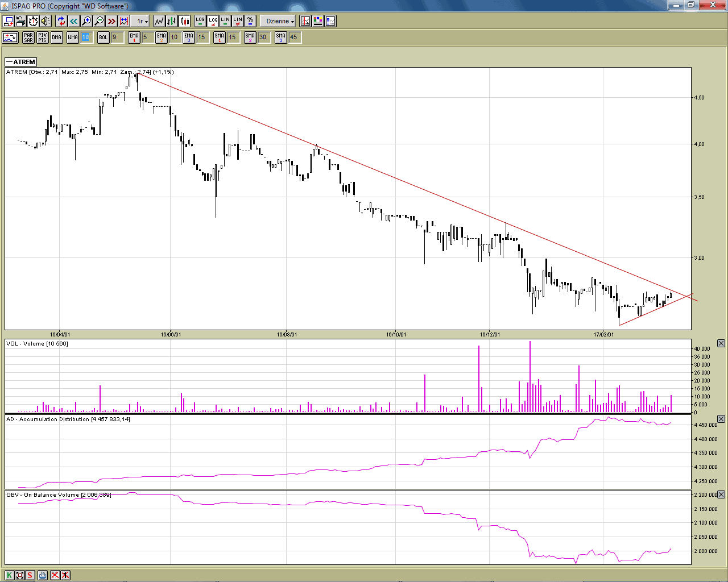728x582 pixels.
Task: Toggle the Bollinger BOL indicator
Action: [x=103, y=38]
